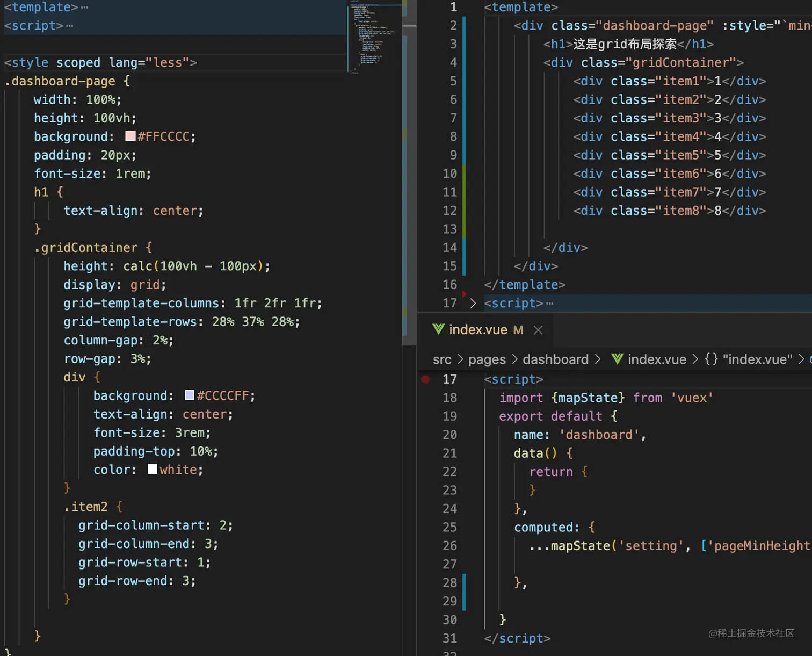
Task: Click the 'grid-column-end: 3;' declaration
Action: (148, 544)
